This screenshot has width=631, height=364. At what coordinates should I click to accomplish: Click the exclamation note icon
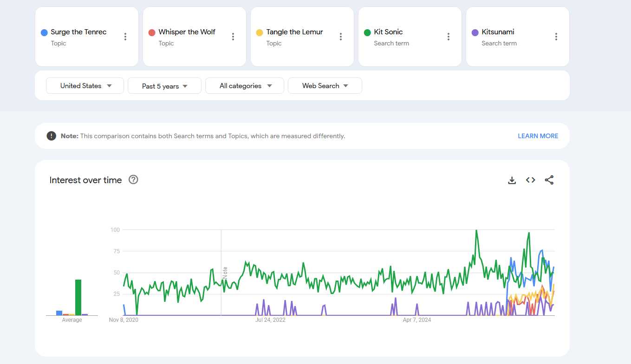51,136
